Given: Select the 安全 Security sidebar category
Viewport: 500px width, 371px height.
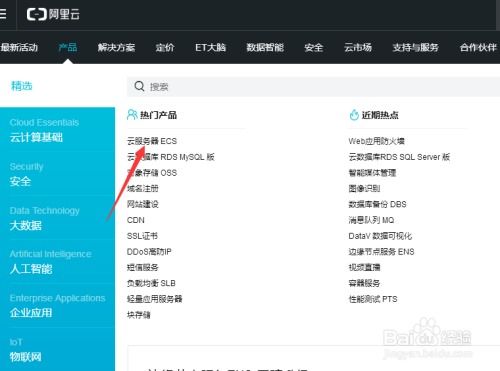Looking at the screenshot, I should (x=26, y=174).
